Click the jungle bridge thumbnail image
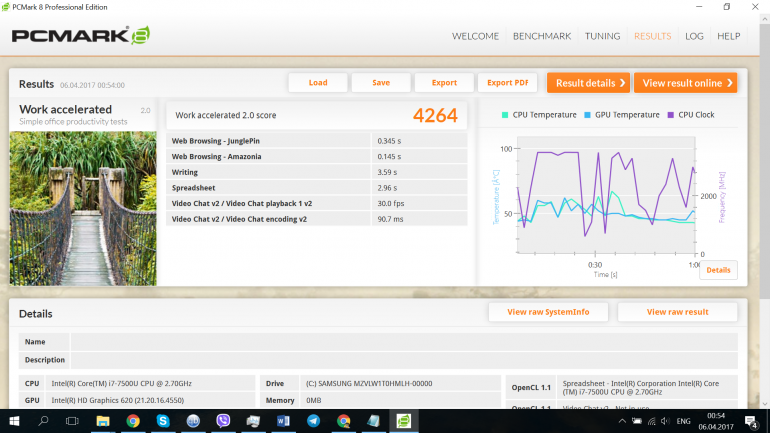770x433 pixels. point(83,208)
